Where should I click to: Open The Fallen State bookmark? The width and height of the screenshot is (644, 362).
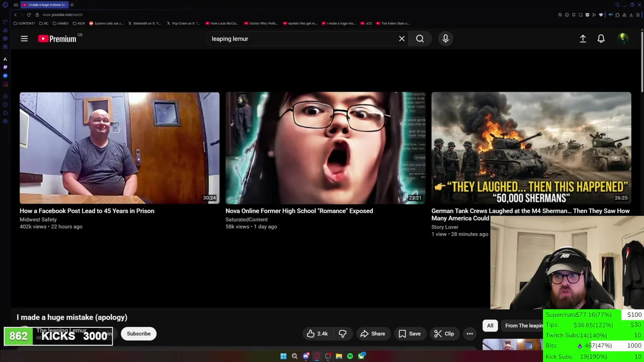tap(393, 23)
